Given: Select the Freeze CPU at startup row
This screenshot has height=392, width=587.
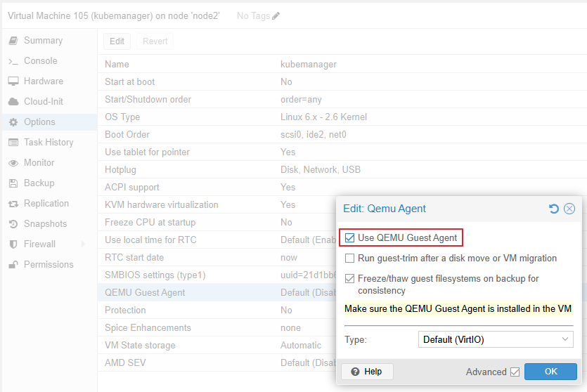Looking at the screenshot, I should click(217, 222).
